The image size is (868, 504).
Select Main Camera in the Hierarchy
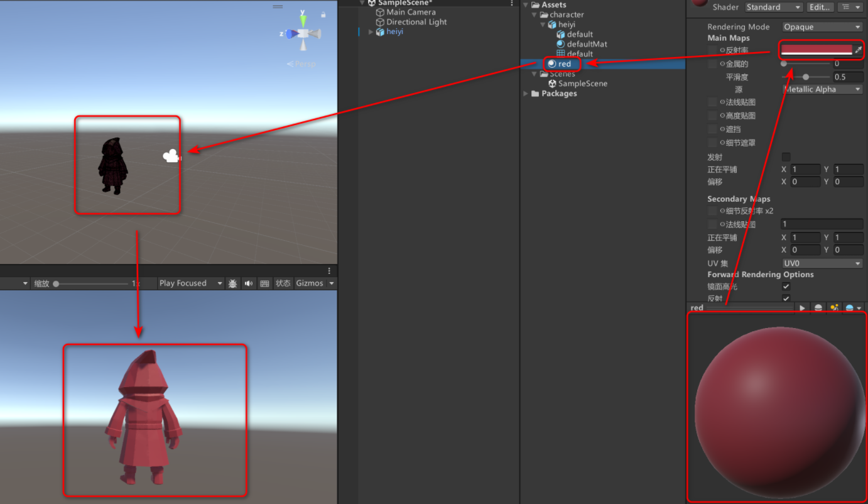tap(411, 12)
